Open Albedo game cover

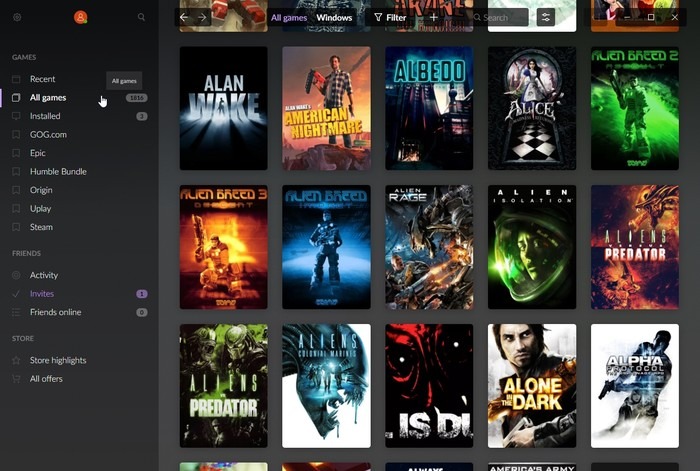429,108
